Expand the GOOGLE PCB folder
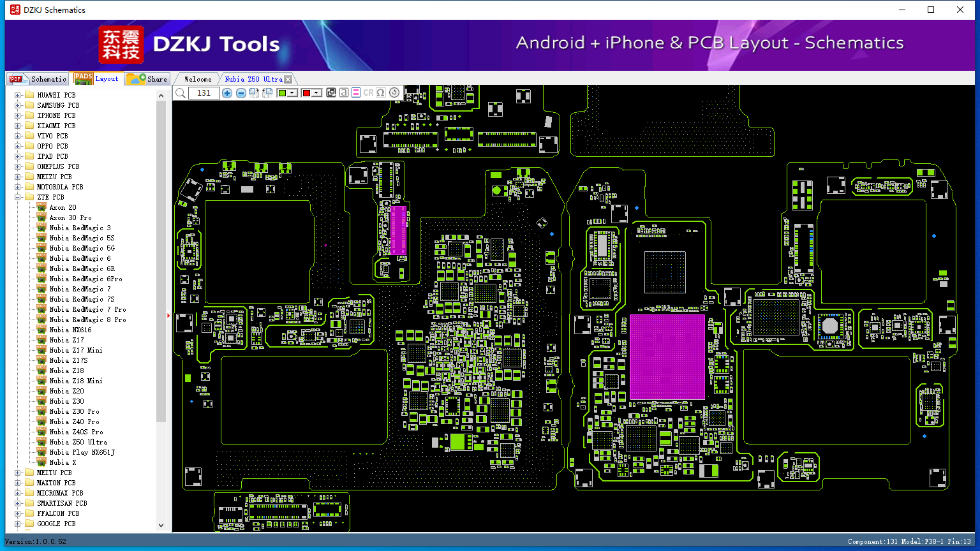980x551 pixels. (x=18, y=524)
